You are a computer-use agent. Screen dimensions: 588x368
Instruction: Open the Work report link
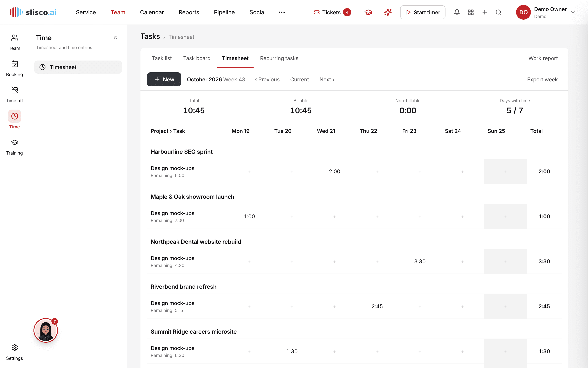tap(543, 58)
